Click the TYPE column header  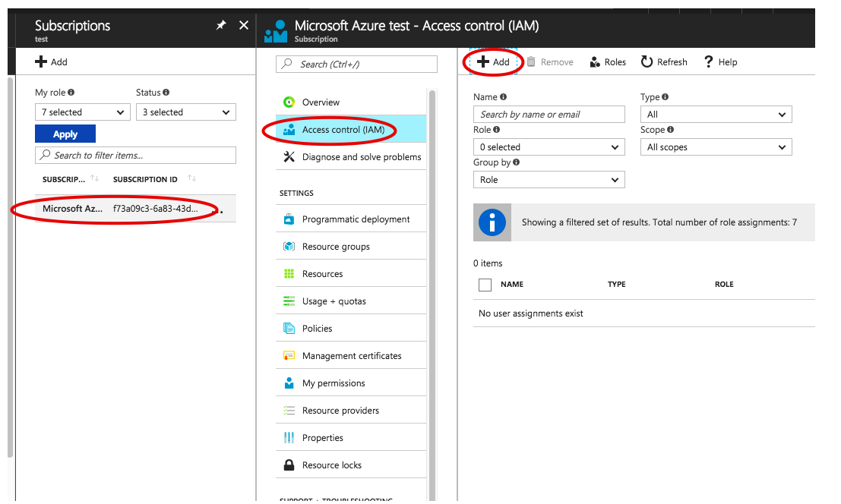(616, 285)
